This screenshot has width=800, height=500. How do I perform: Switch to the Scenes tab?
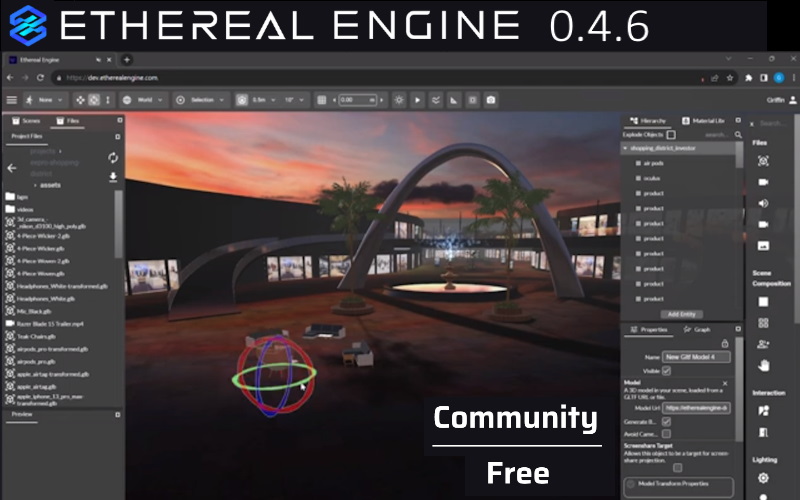(x=26, y=121)
